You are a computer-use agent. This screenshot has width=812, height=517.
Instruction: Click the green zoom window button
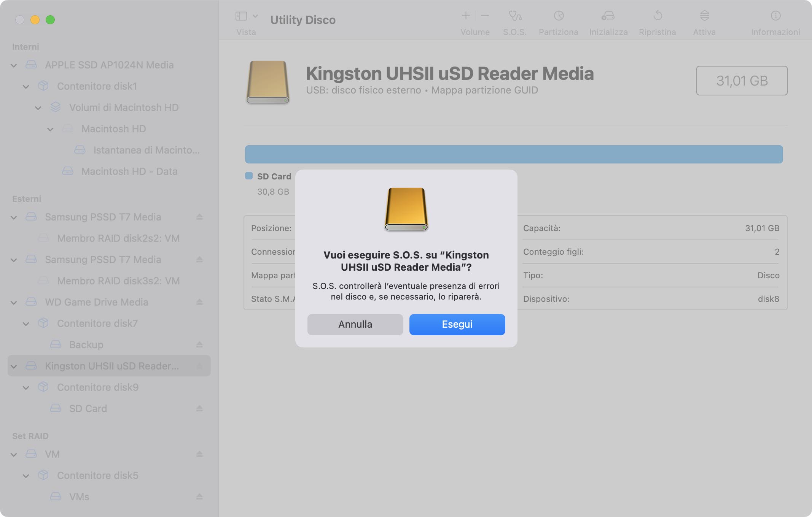click(50, 20)
